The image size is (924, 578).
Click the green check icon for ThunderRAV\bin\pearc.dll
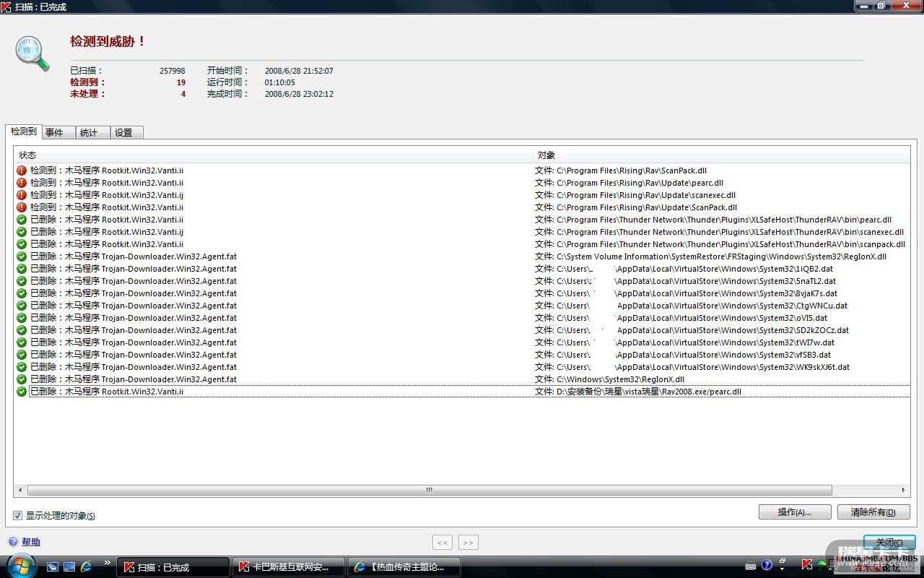click(x=22, y=220)
